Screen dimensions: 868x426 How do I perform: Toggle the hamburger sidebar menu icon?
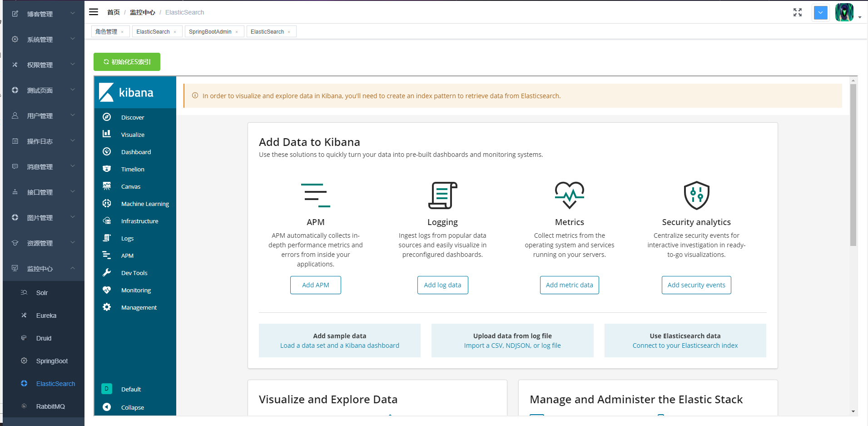[94, 12]
